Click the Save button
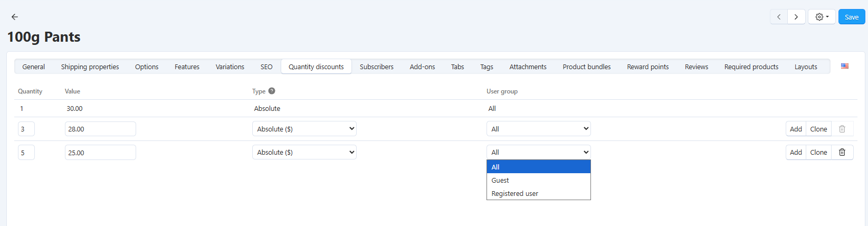This screenshot has height=226, width=868. click(x=852, y=17)
